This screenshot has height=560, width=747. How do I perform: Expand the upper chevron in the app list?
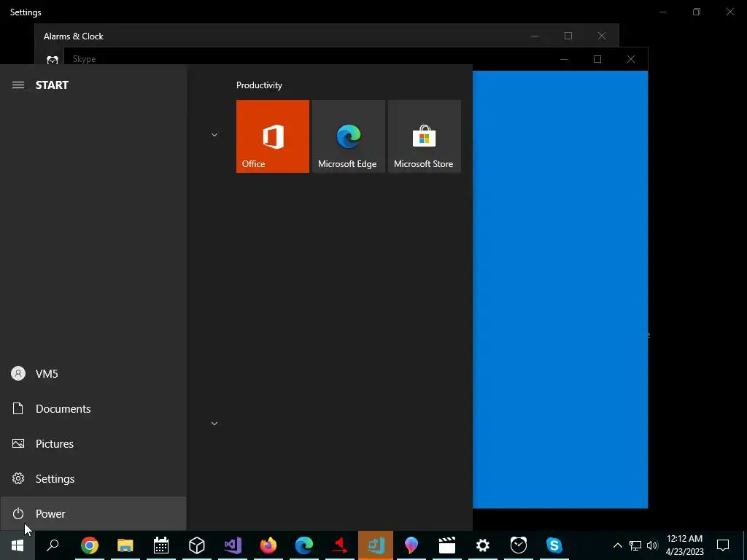pyautogui.click(x=214, y=135)
